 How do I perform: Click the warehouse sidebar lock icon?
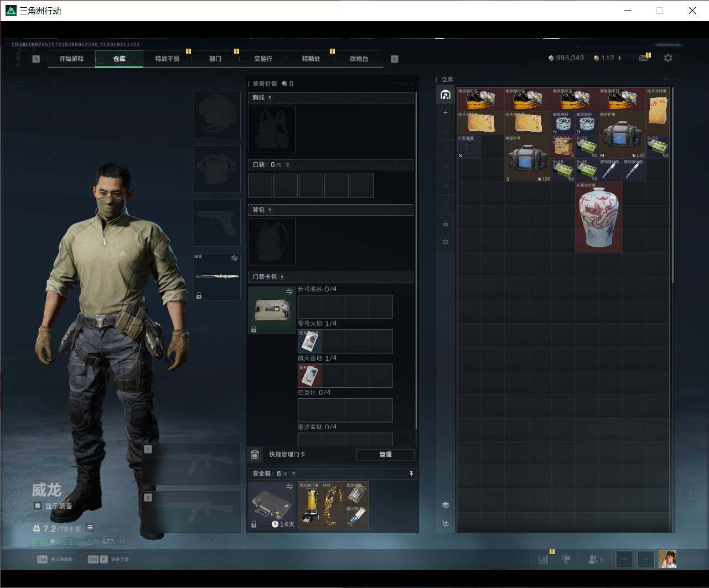tap(446, 223)
